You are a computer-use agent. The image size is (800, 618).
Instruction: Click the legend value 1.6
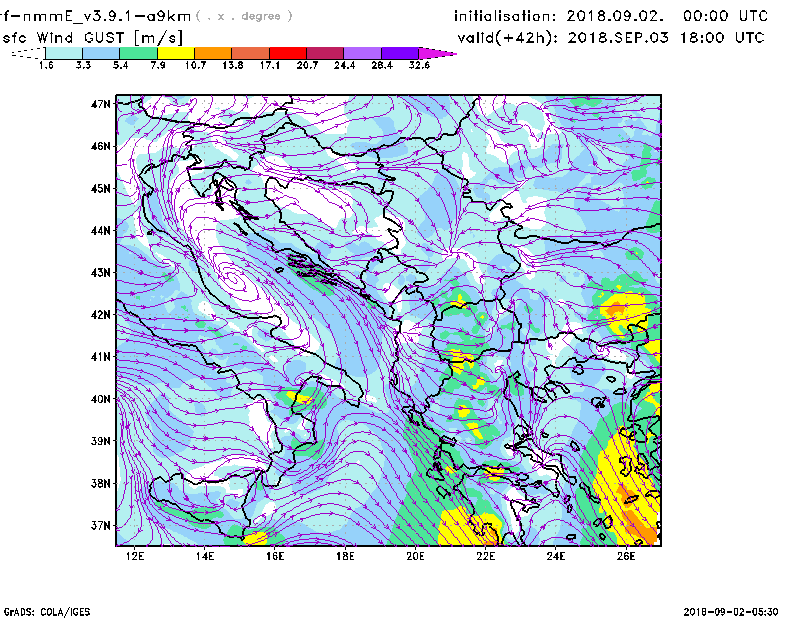point(46,65)
